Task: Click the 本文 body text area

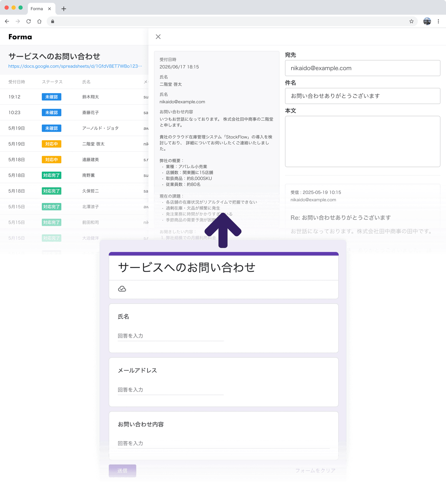Action: (362, 142)
